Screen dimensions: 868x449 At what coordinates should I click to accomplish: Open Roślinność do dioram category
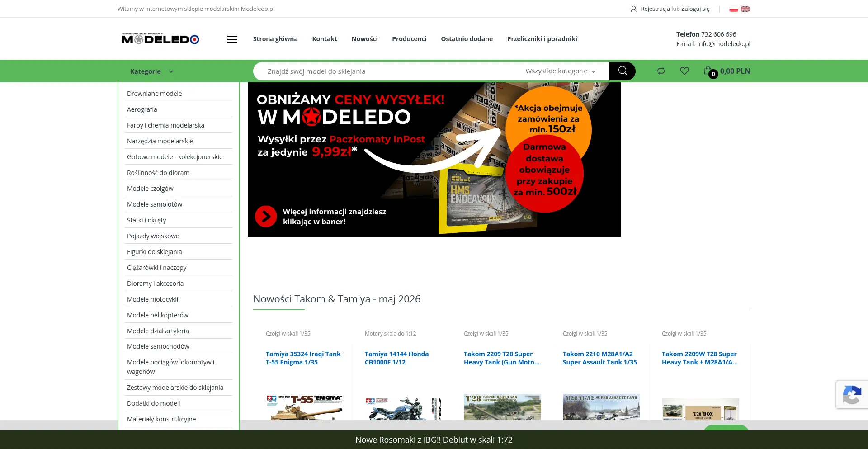158,173
